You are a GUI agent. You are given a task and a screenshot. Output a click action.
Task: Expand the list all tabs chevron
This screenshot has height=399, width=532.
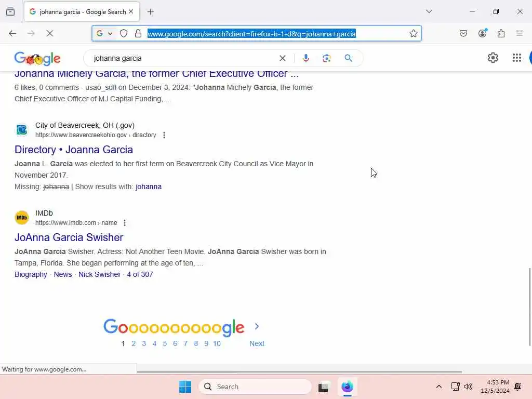429,11
